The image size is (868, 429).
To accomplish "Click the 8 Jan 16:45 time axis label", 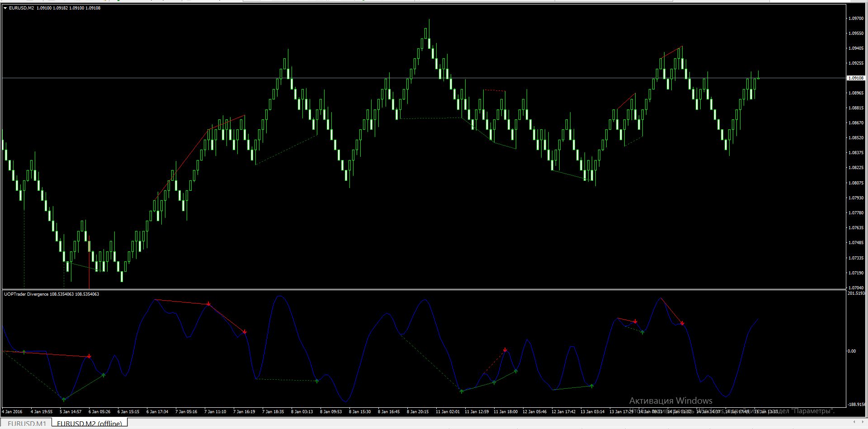I will (389, 412).
